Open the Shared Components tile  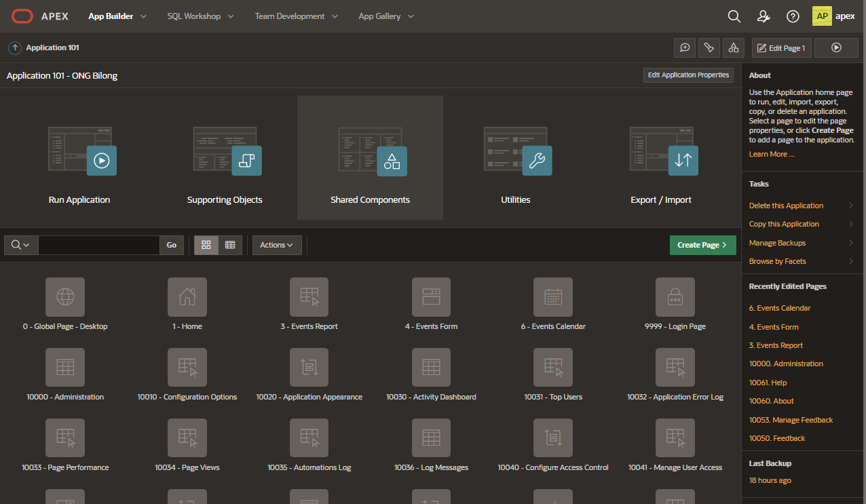pyautogui.click(x=371, y=157)
